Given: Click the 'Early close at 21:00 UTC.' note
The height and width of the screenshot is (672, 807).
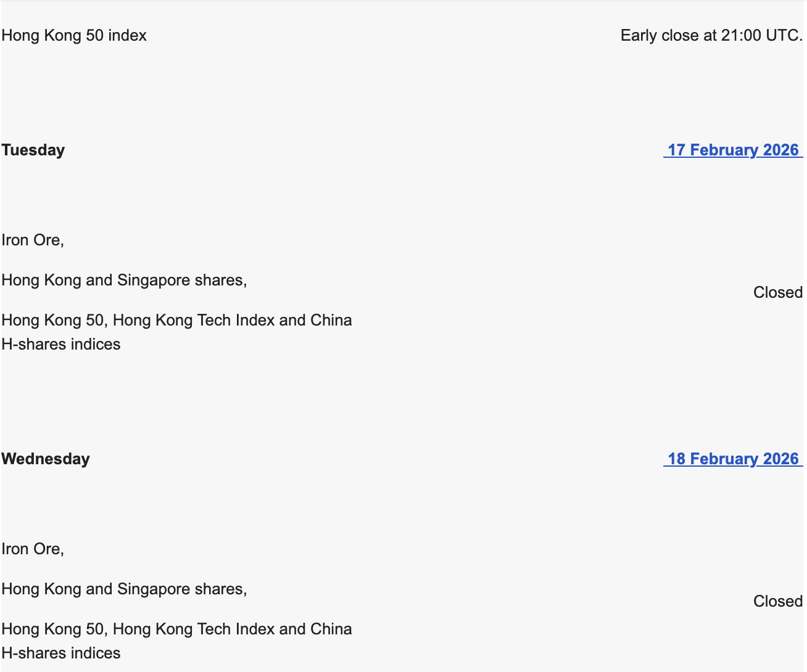Looking at the screenshot, I should (711, 35).
